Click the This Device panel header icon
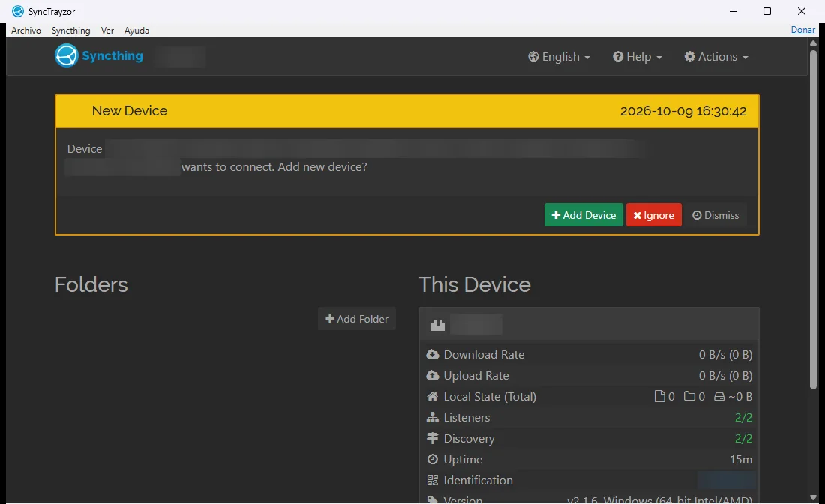The image size is (825, 504). 438,325
